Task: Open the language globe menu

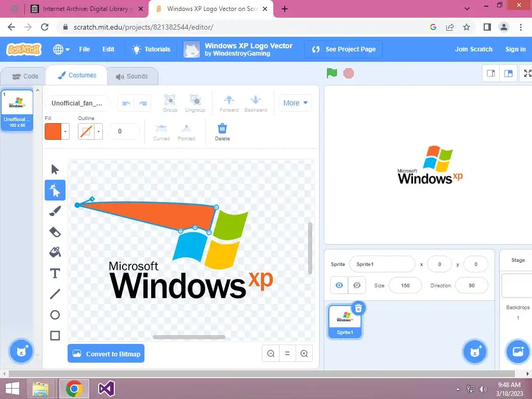Action: point(61,49)
